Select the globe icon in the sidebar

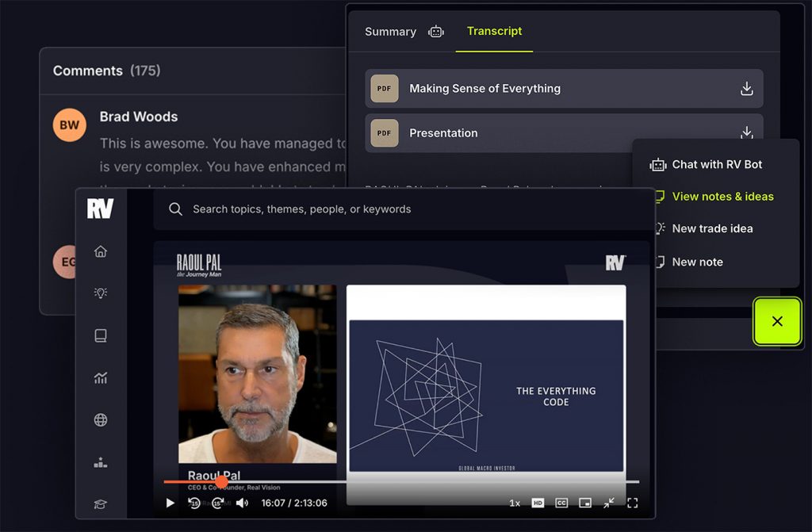click(x=100, y=419)
